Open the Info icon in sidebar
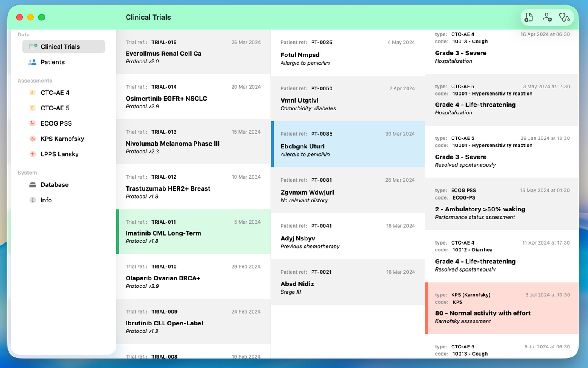This screenshot has height=368, width=588. (33, 200)
